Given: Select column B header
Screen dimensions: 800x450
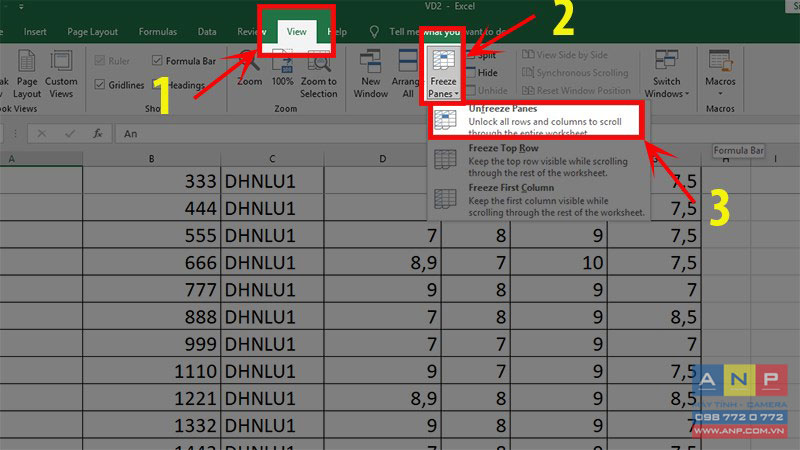Looking at the screenshot, I should click(x=152, y=159).
